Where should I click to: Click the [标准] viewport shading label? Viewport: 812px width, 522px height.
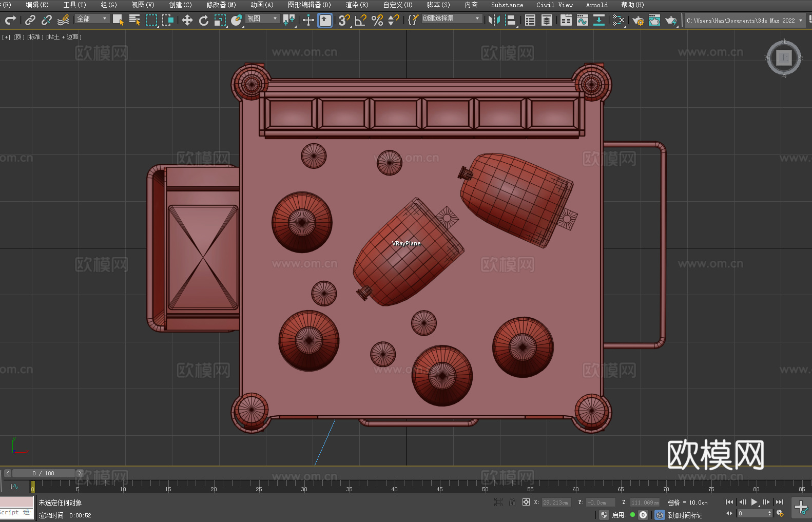pos(35,37)
